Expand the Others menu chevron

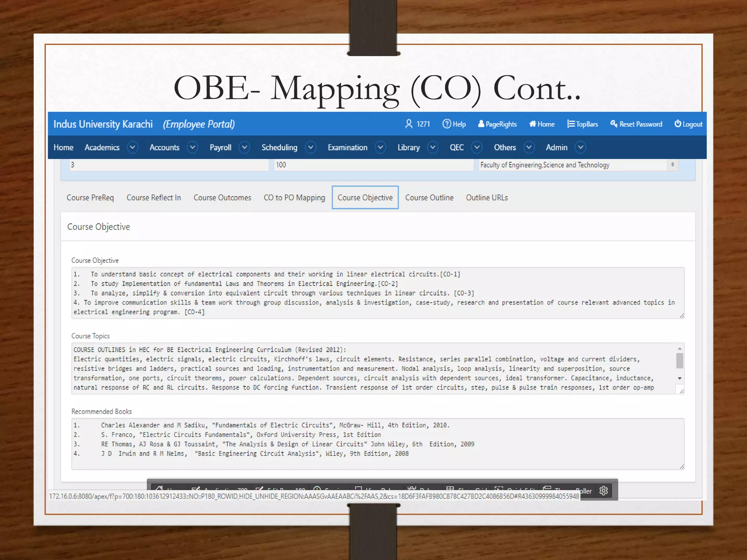click(529, 147)
